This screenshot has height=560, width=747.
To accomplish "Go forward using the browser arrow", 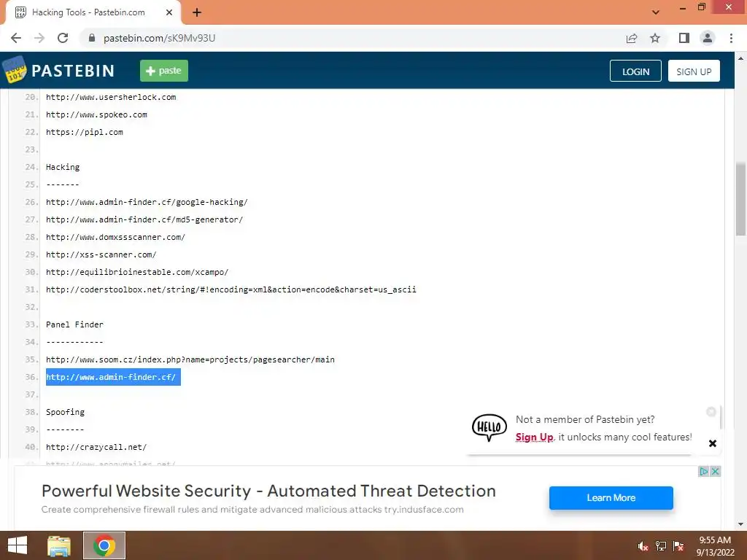I will pyautogui.click(x=39, y=38).
